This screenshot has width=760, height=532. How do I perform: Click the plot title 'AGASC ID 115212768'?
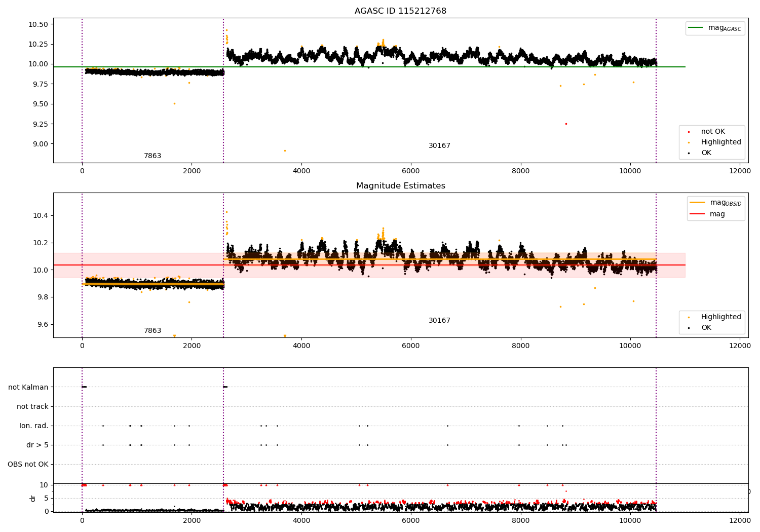[x=400, y=11]
